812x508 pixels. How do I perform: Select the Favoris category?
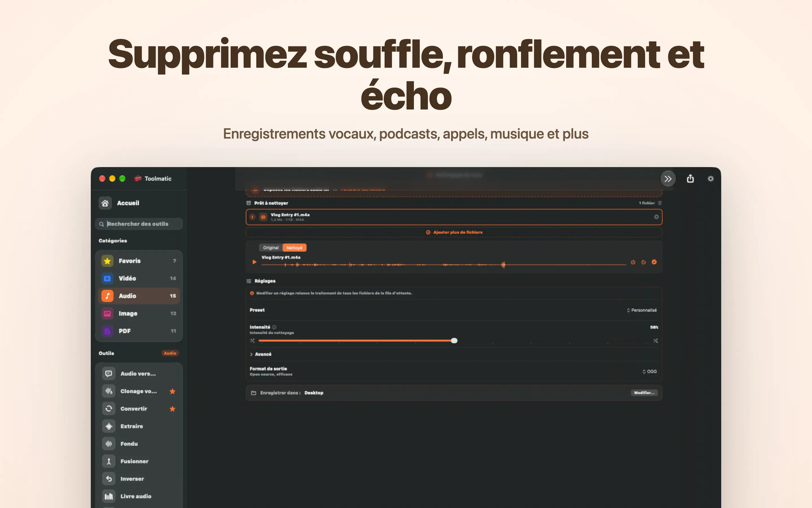coord(139,261)
